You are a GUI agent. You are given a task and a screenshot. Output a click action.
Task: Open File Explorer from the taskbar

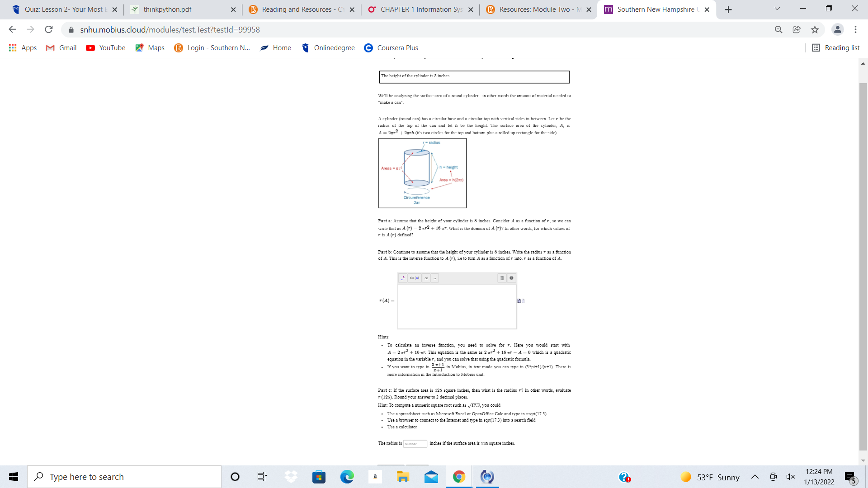click(403, 477)
